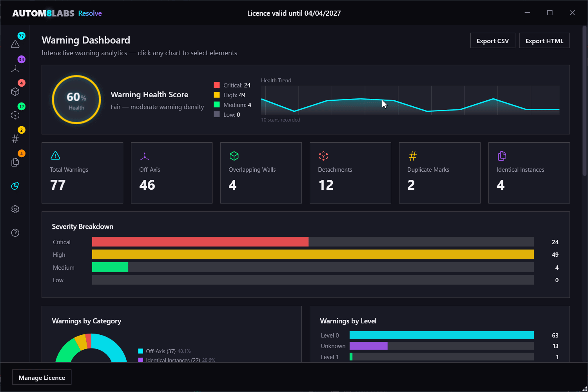Screen dimensions: 588x392
Task: Open the Manage Licence dialog
Action: (42, 377)
